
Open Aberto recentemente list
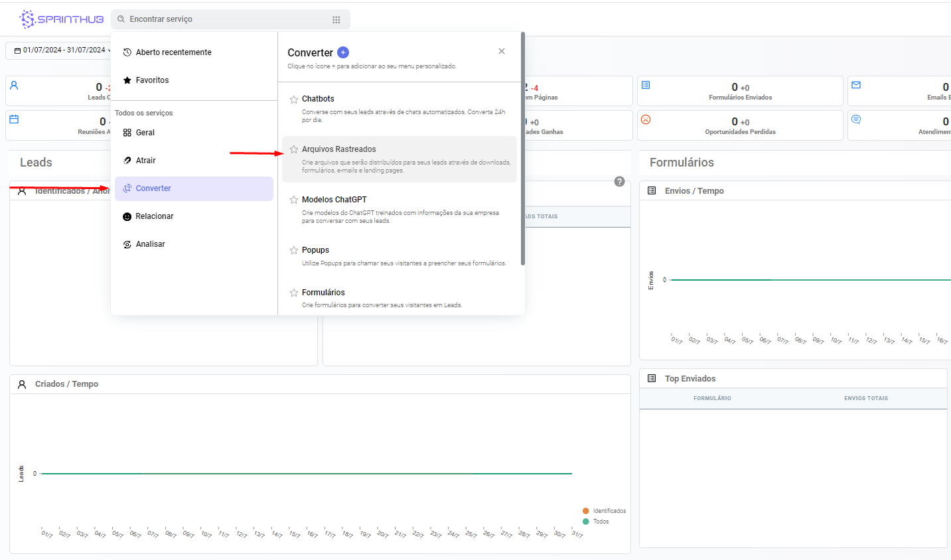point(173,52)
